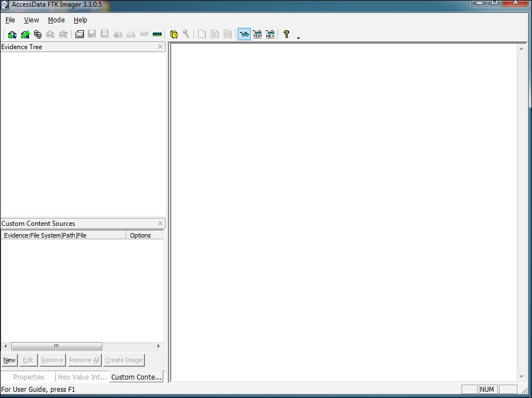Image resolution: width=532 pixels, height=398 pixels.
Task: Click the Add All Attached Devices icon
Action: pyautogui.click(x=25, y=34)
